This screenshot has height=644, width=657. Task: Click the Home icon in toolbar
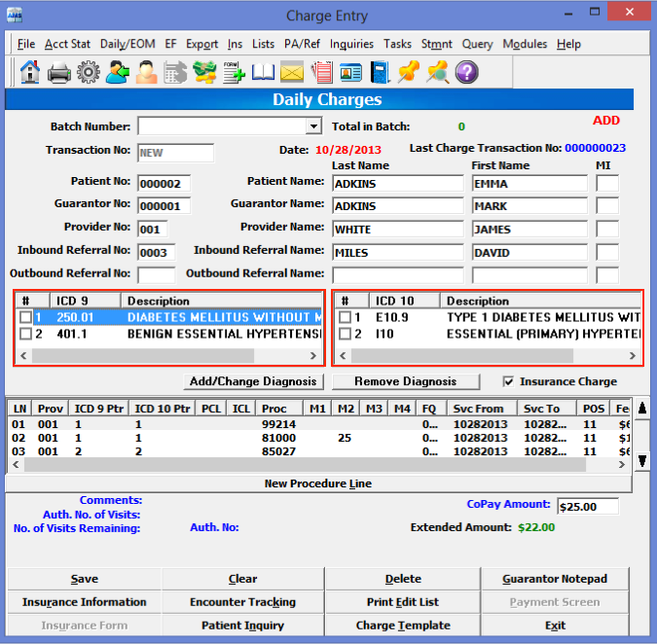(x=29, y=72)
